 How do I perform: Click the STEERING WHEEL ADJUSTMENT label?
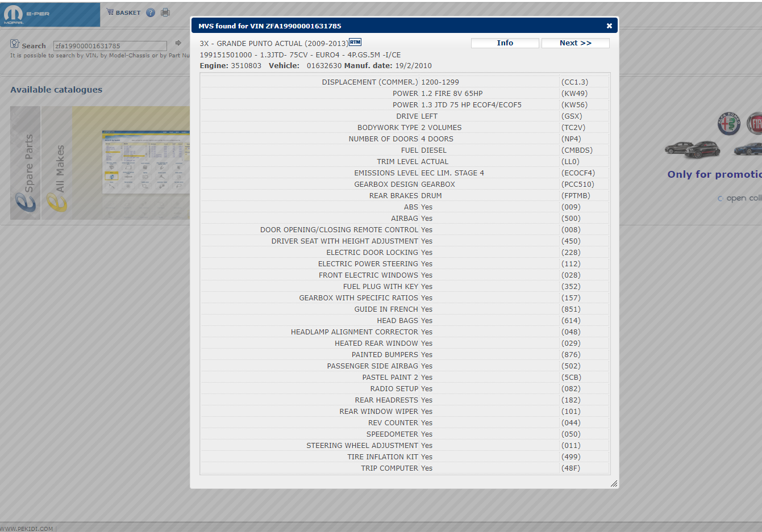[x=363, y=446]
